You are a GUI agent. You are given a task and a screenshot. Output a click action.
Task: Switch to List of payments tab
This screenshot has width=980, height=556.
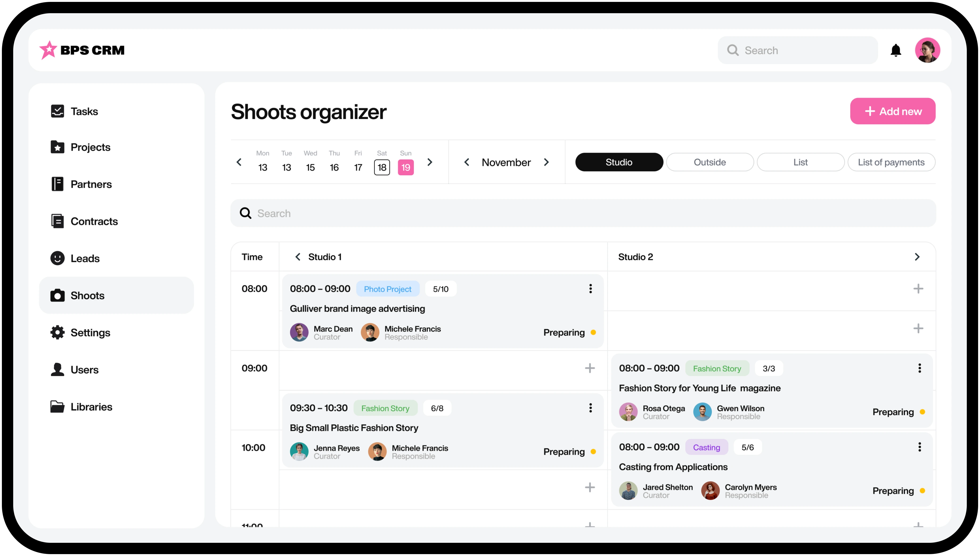(891, 162)
